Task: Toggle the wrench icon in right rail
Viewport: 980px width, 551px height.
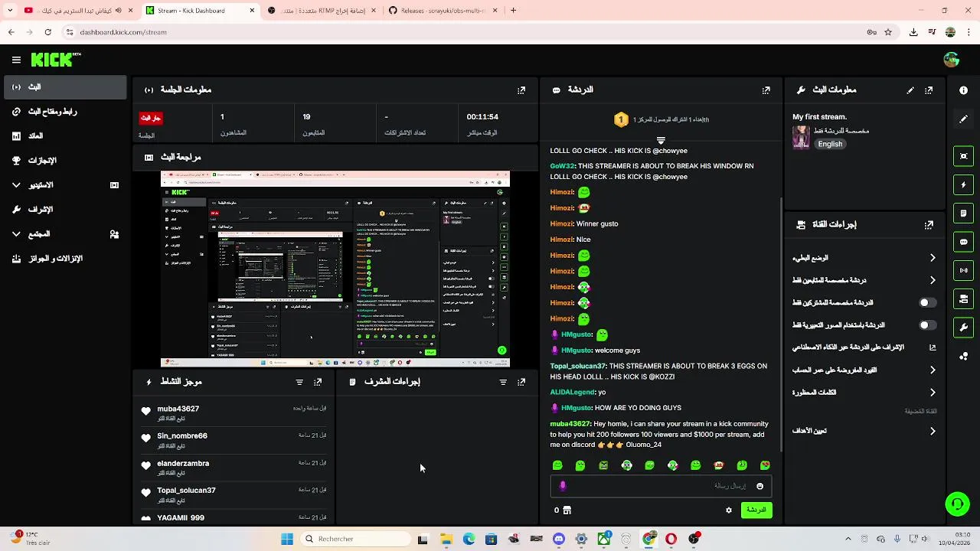Action: [963, 328]
